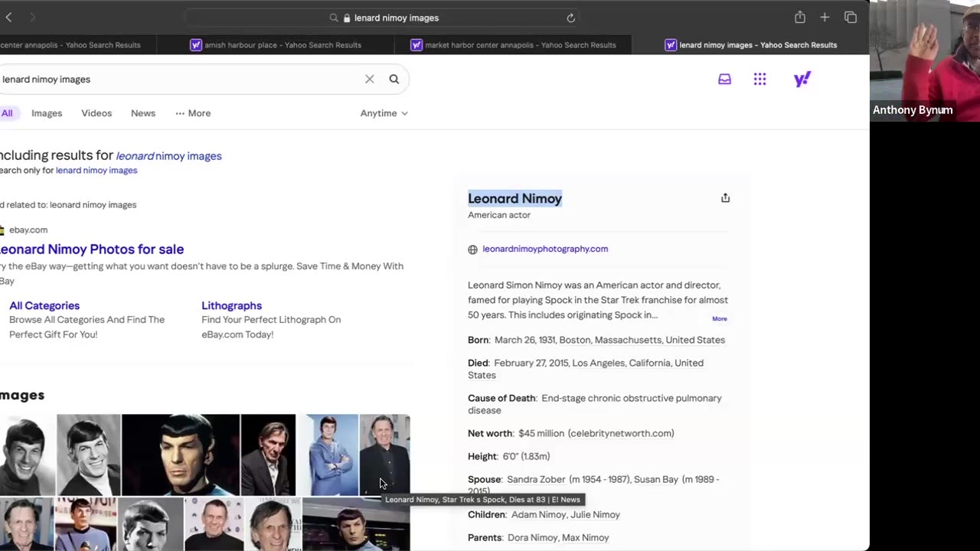Image resolution: width=980 pixels, height=551 pixels.
Task: Open the Lithographs eBay link
Action: click(x=231, y=305)
